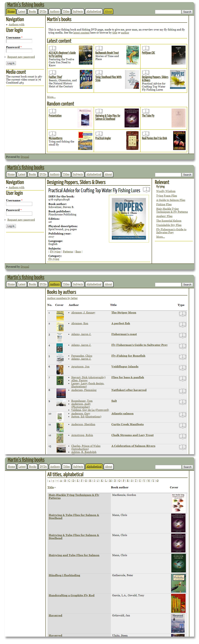Click book icon above The Tube Fly
This screenshot has height=644, width=199.
tap(146, 111)
